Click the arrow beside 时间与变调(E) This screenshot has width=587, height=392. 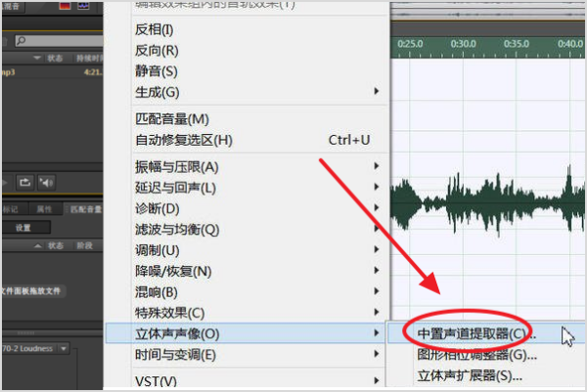[x=377, y=354]
